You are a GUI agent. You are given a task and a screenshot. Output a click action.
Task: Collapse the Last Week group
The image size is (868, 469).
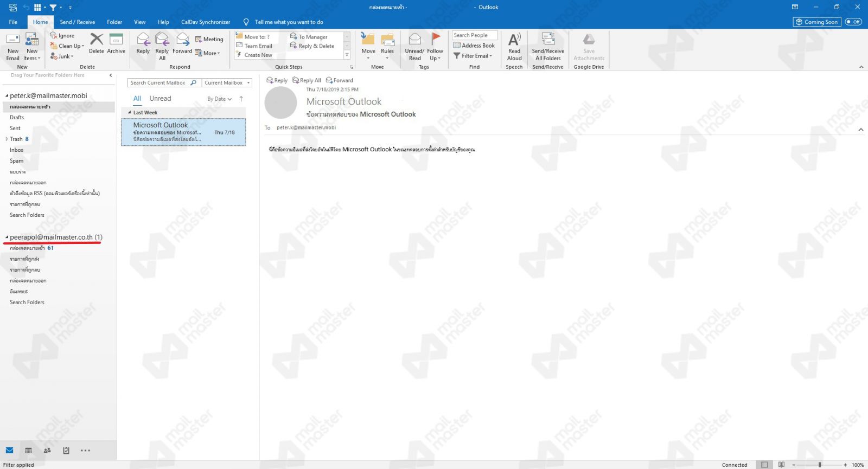coord(130,113)
